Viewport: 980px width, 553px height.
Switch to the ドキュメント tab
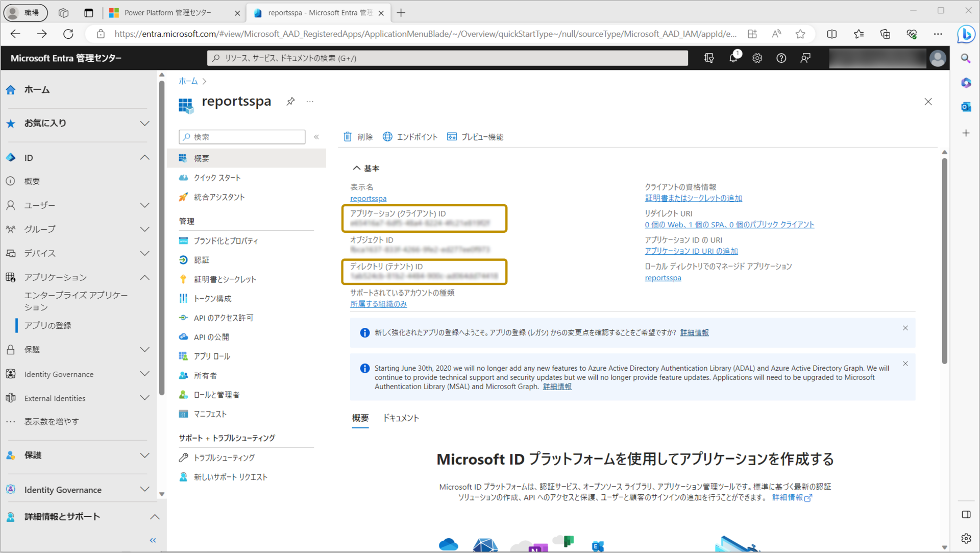tap(401, 418)
